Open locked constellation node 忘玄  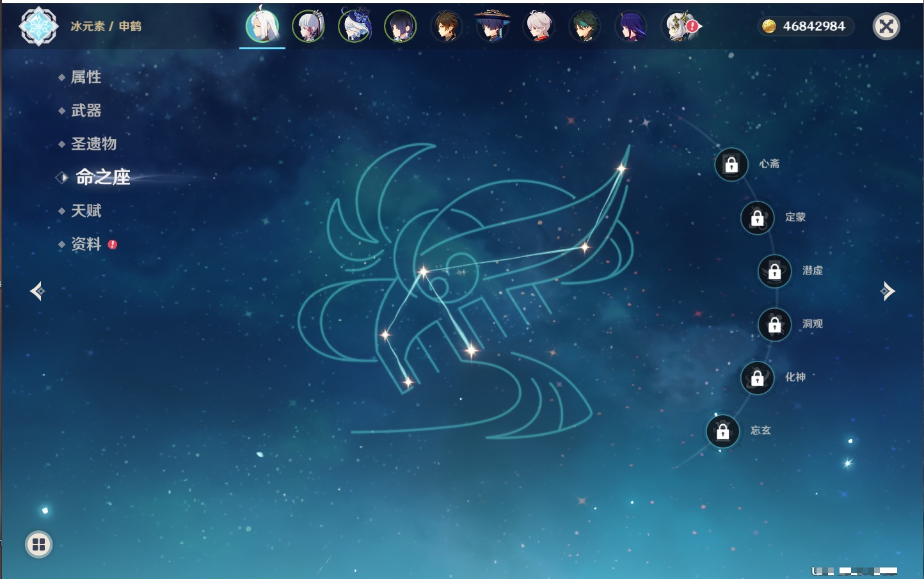point(723,432)
